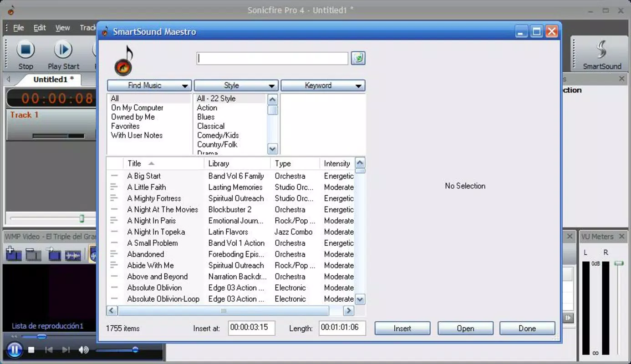Image resolution: width=631 pixels, height=364 pixels.
Task: Select the 'A Night In Paris' track
Action: point(230,221)
